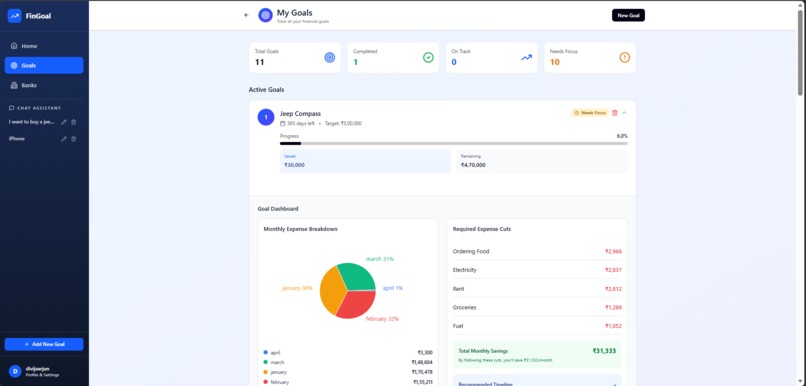Image resolution: width=806 pixels, height=386 pixels.
Task: Expand the Recommended Timeline section
Action: click(x=537, y=383)
